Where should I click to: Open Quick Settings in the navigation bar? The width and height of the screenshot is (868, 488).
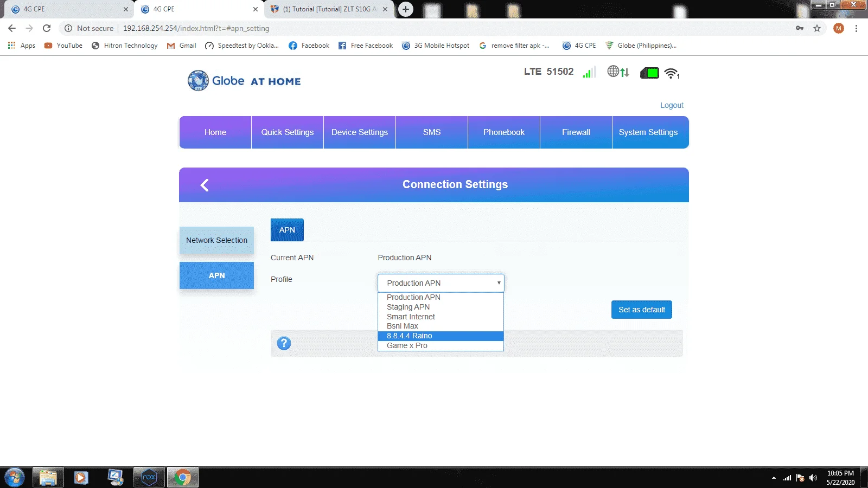pyautogui.click(x=288, y=132)
